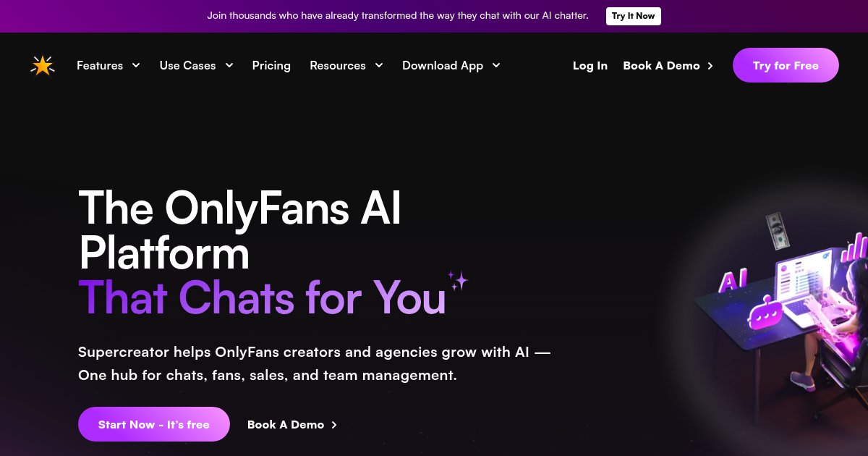Expand the Download App dropdown chevron

[x=496, y=65]
